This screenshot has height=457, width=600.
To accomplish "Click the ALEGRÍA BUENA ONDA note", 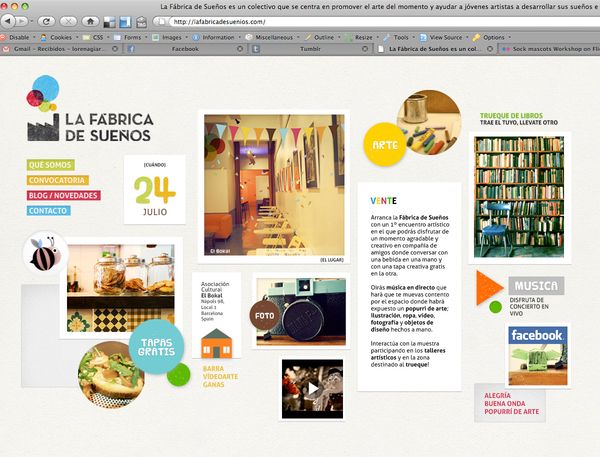I will (x=511, y=403).
